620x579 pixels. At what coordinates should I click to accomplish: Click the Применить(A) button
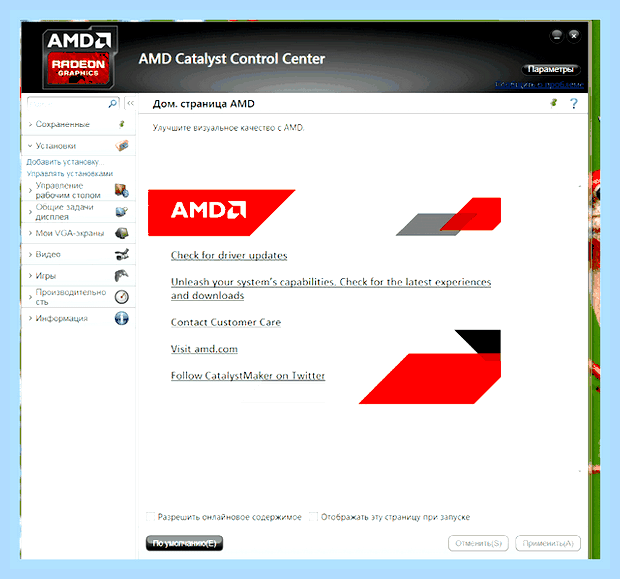[548, 543]
